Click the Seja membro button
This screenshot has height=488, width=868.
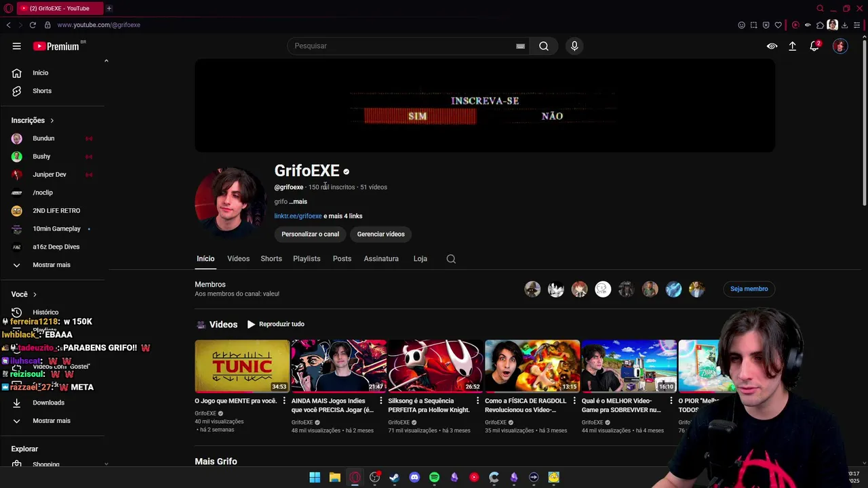tap(749, 289)
